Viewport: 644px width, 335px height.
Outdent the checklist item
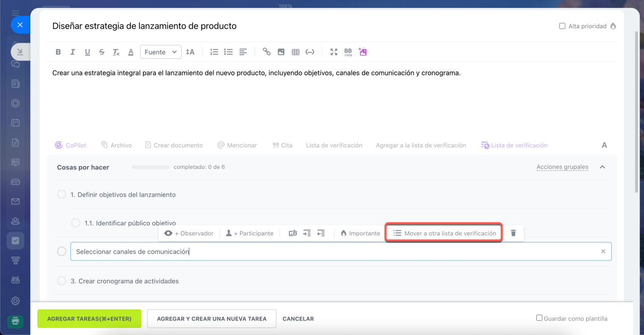pyautogui.click(x=321, y=233)
